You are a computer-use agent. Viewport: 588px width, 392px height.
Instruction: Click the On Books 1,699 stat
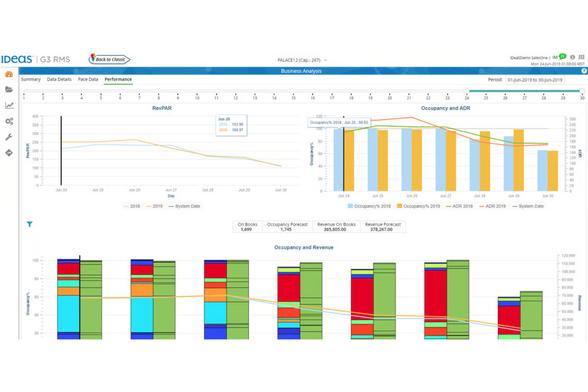coord(247,227)
